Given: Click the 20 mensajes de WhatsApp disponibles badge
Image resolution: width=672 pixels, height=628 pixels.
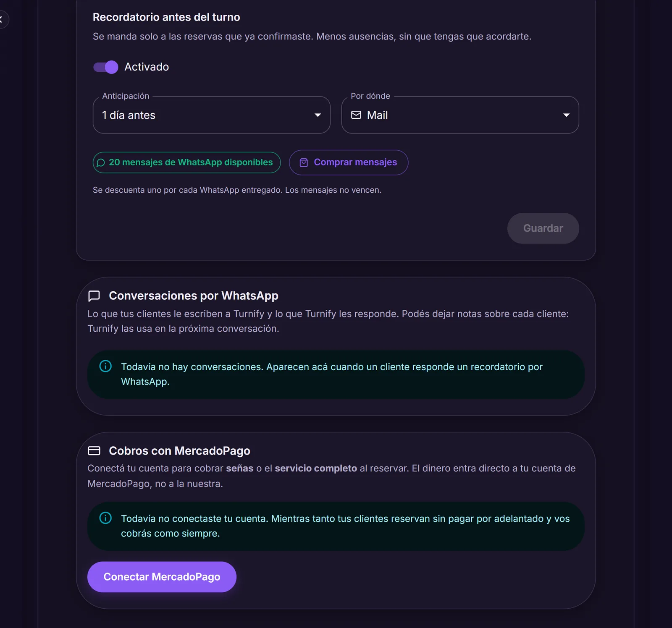Looking at the screenshot, I should [187, 162].
